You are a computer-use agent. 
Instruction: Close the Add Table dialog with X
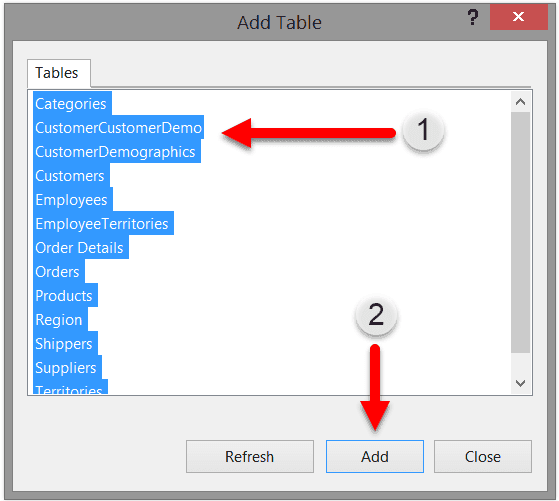(x=518, y=17)
